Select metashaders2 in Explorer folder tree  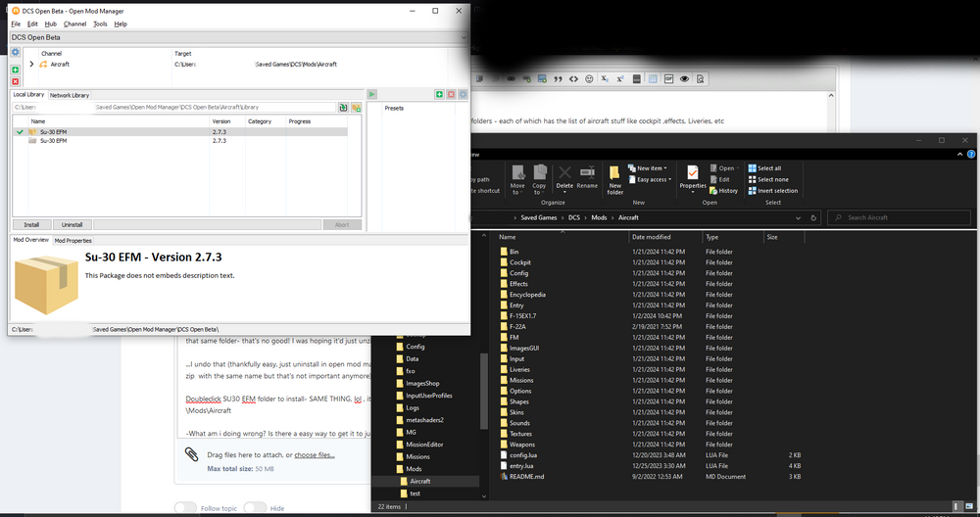[x=424, y=420]
